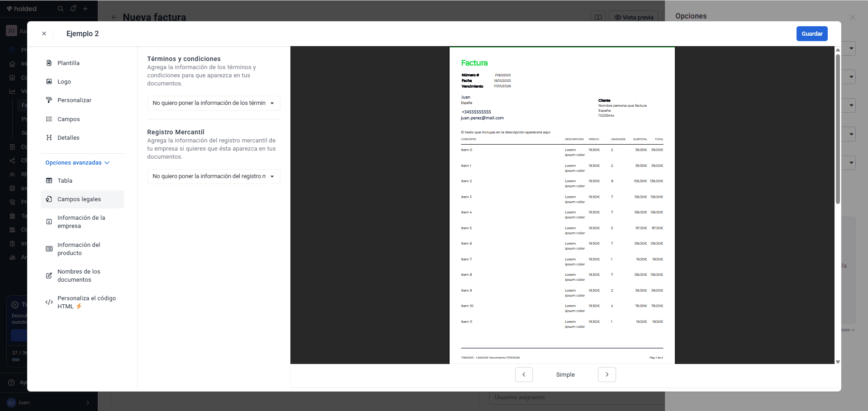Click the Campos list icon
868x411 pixels.
coord(49,119)
